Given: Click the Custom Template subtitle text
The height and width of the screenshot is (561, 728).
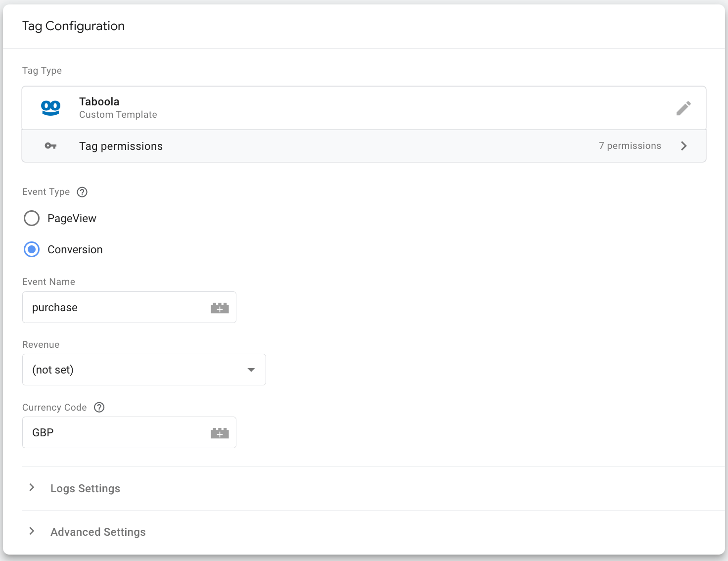Looking at the screenshot, I should click(118, 115).
